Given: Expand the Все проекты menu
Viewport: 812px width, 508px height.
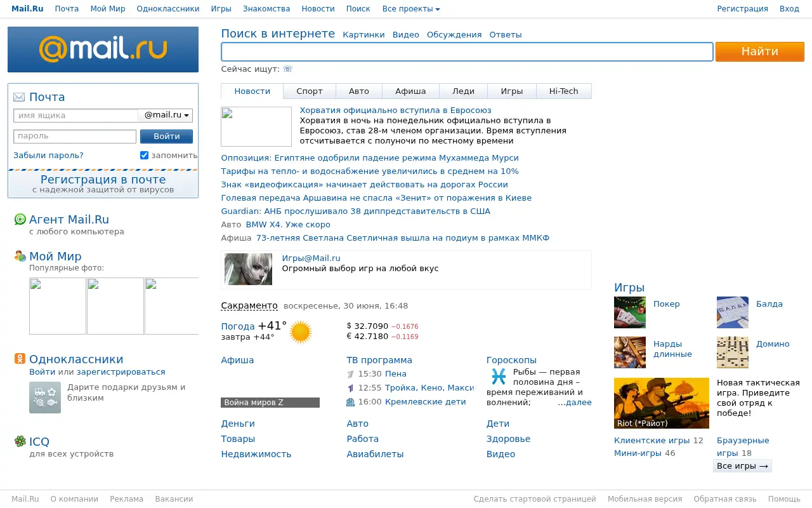Looking at the screenshot, I should click(411, 9).
